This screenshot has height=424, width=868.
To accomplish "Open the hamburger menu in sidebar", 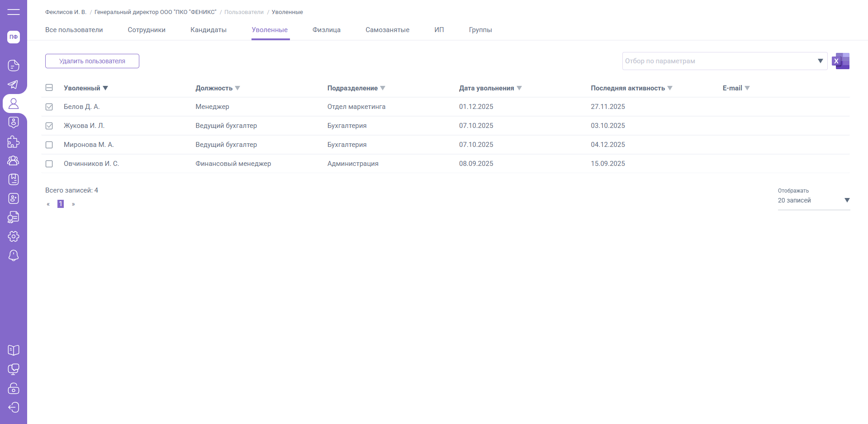I will [x=14, y=12].
